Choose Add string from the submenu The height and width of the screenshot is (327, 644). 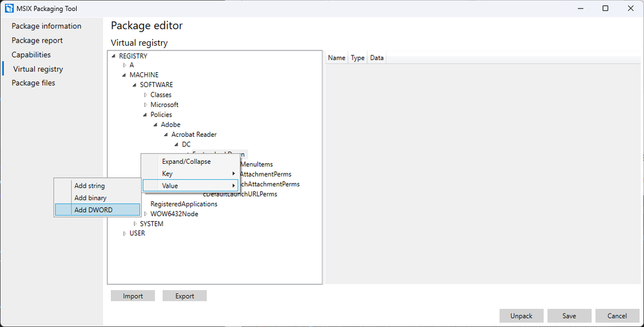click(97, 186)
